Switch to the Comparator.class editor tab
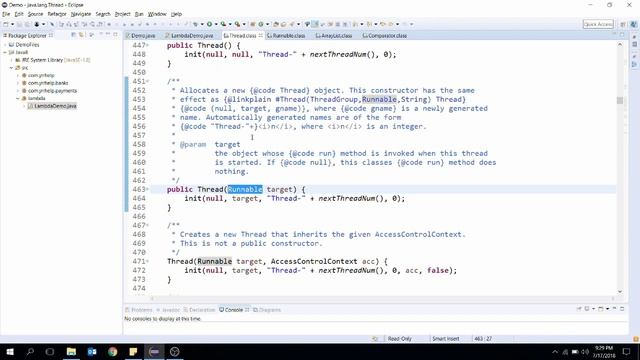 point(384,36)
